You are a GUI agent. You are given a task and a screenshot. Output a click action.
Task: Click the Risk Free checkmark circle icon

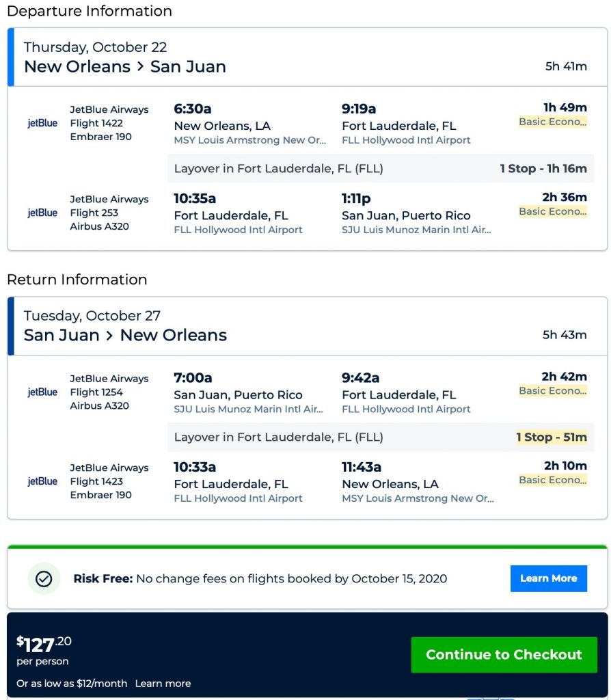[x=44, y=578]
